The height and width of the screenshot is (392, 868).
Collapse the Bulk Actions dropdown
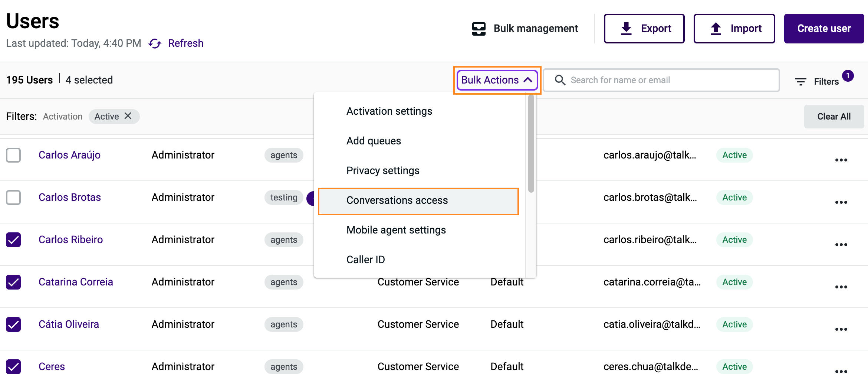coord(497,80)
